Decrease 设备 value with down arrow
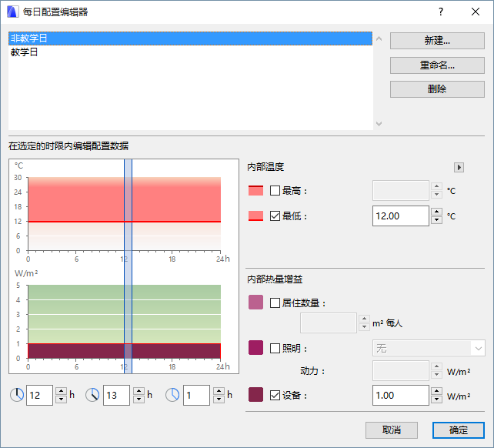Screen dimensions: 494x448 [x=436, y=400]
